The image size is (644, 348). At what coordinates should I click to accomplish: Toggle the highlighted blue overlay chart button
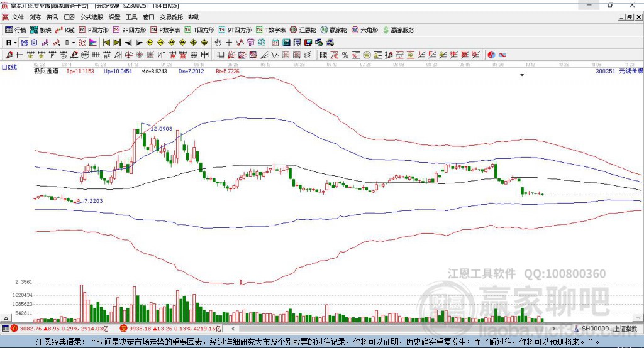click(24, 43)
